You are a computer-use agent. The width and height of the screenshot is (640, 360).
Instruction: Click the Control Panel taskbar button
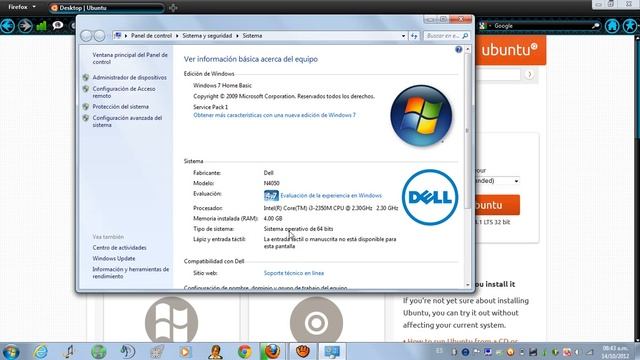[332, 351]
